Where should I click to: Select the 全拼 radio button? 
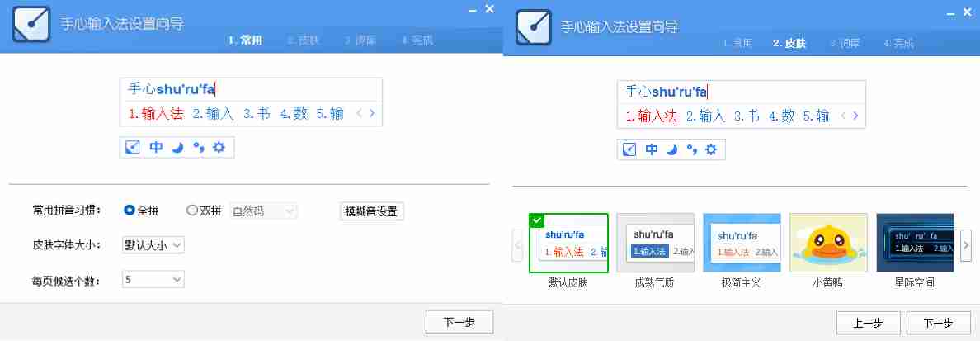129,211
